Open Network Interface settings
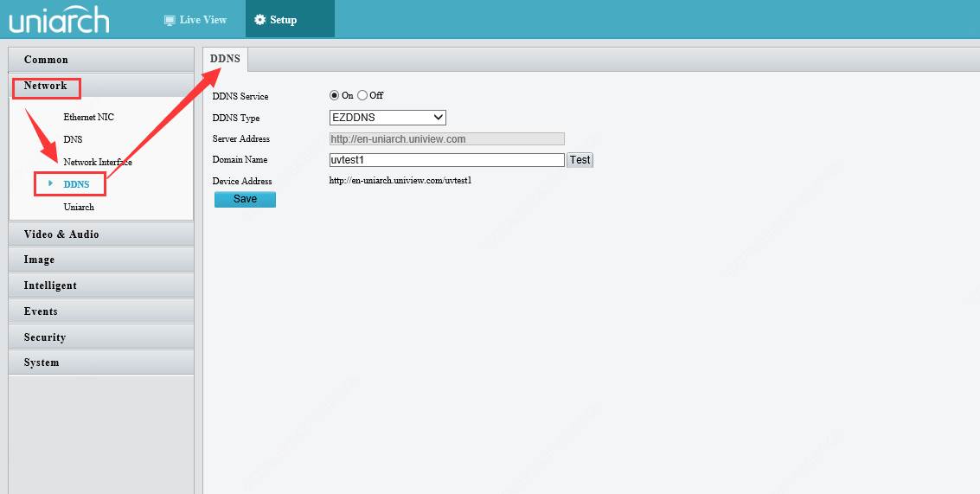Image resolution: width=980 pixels, height=494 pixels. pyautogui.click(x=98, y=162)
